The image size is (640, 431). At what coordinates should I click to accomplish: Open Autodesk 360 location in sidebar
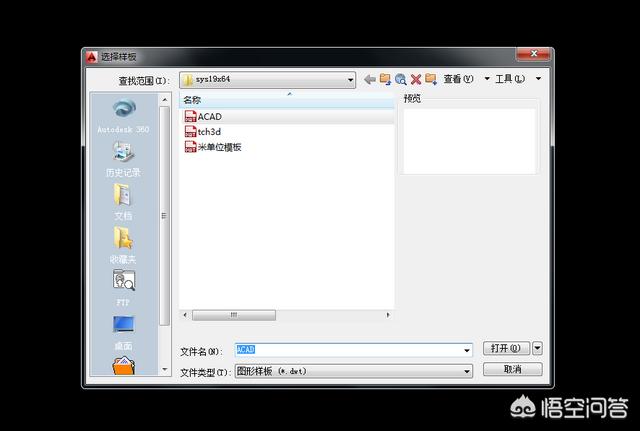point(123,114)
